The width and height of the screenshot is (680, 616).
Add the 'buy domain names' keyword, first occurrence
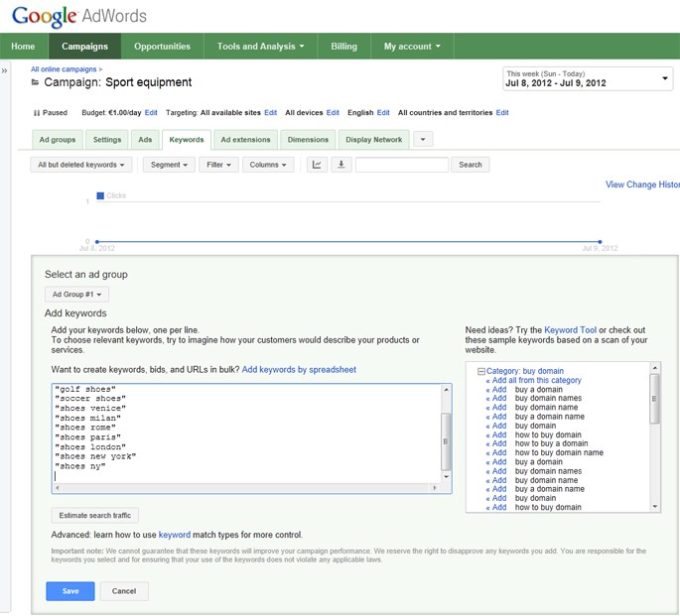click(499, 398)
